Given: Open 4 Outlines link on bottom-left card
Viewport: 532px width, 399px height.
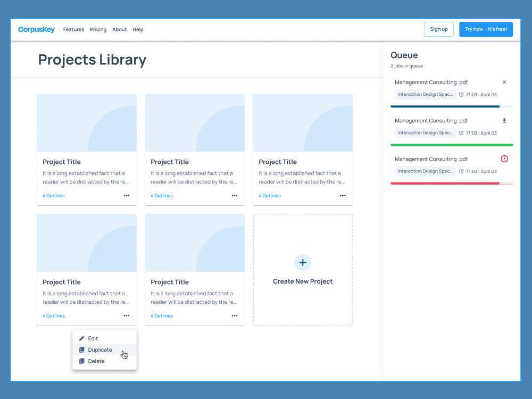Looking at the screenshot, I should (54, 316).
